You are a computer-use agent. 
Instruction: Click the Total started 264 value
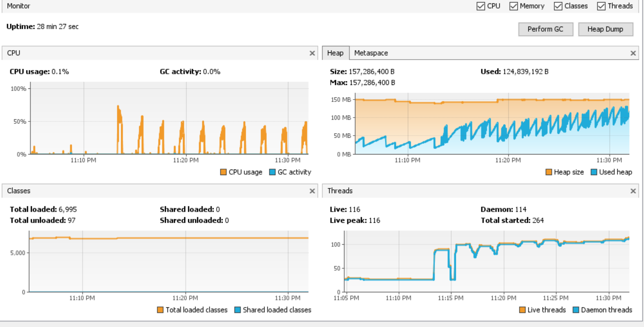tap(538, 220)
